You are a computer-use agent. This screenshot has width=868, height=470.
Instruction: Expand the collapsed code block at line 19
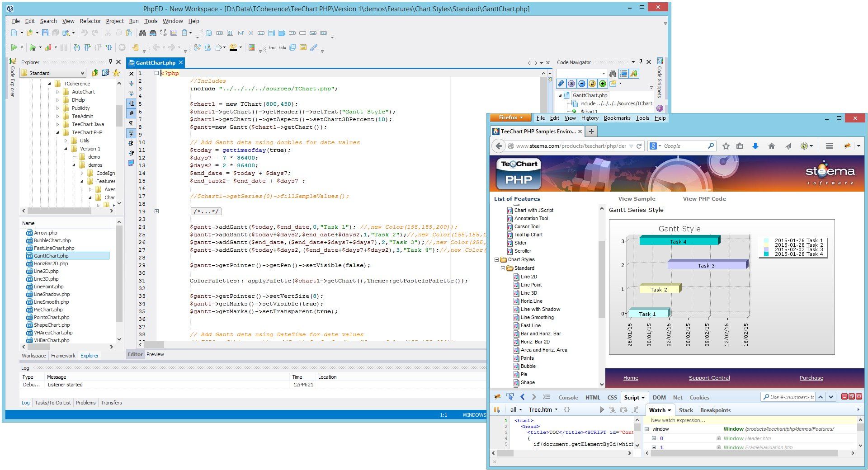(x=156, y=211)
